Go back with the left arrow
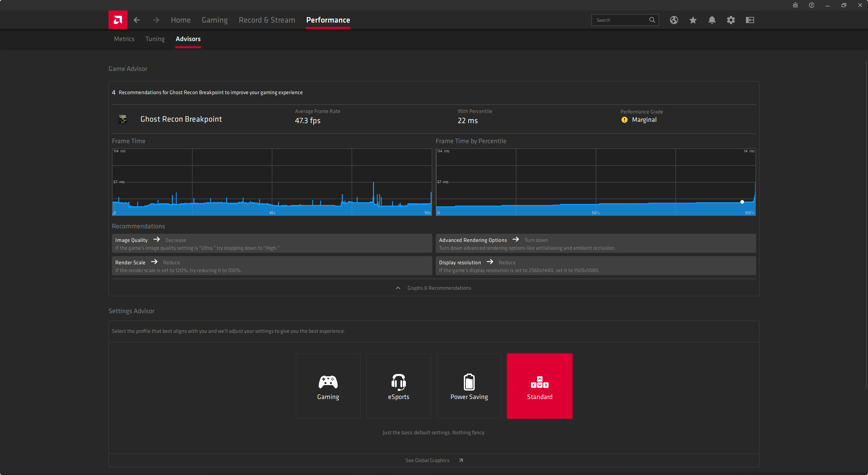 tap(137, 20)
